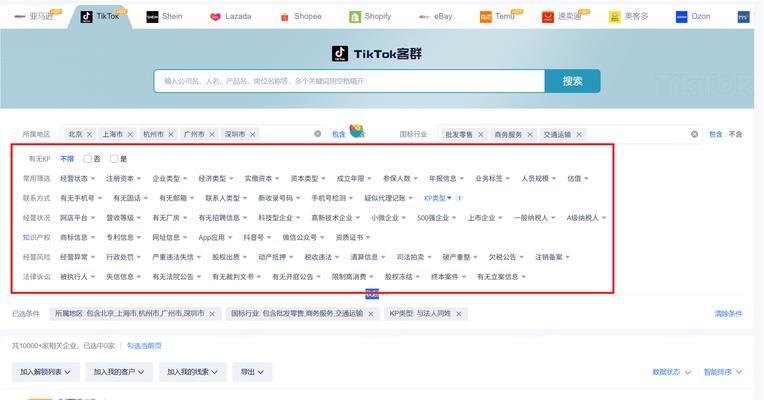Image resolution: width=764 pixels, height=400 pixels.
Task: Remove 深圳市 region tag
Action: (x=252, y=134)
